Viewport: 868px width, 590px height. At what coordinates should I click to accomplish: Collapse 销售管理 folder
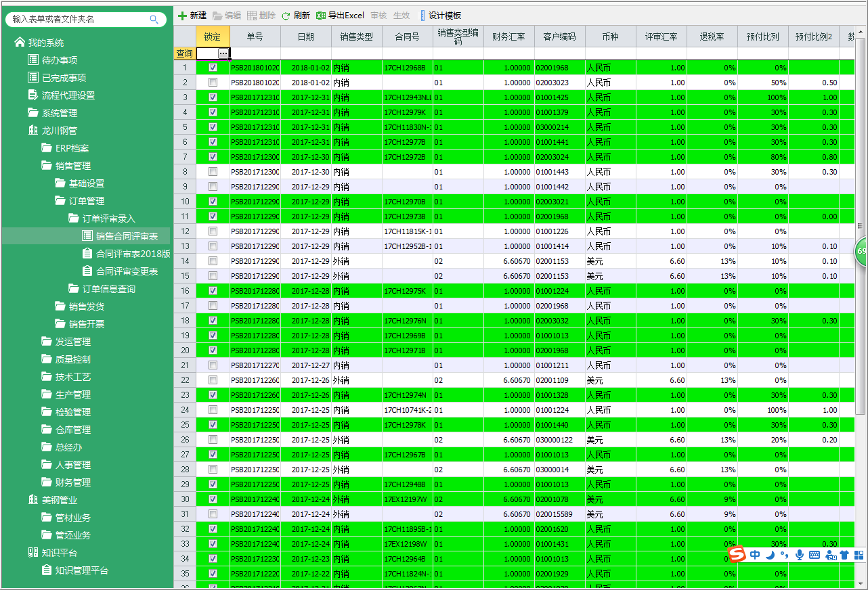[x=66, y=166]
